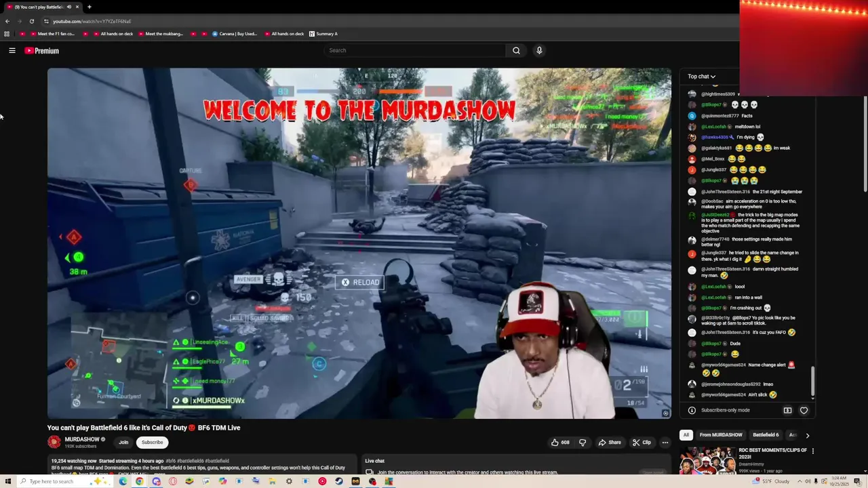Select the 'Battlefield 6' filter chip
The width and height of the screenshot is (868, 488).
pos(766,435)
